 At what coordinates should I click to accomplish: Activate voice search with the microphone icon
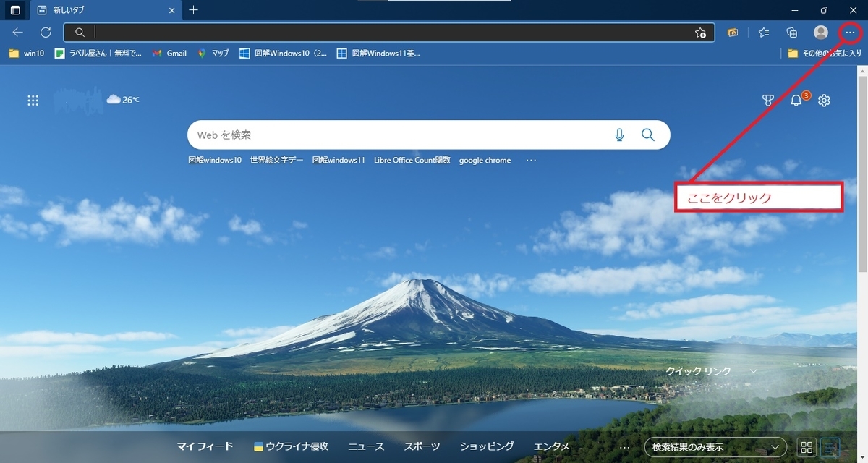619,134
